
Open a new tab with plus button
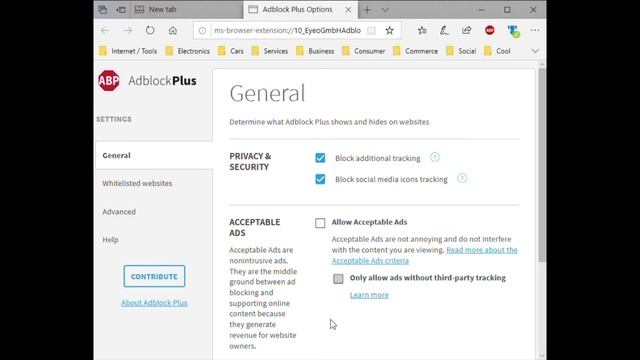click(x=367, y=10)
